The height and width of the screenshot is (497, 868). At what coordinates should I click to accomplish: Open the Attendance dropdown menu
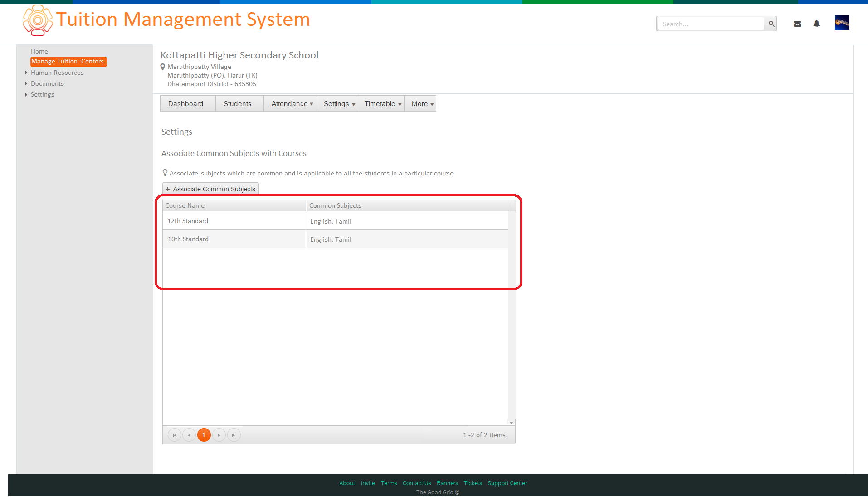coord(290,103)
